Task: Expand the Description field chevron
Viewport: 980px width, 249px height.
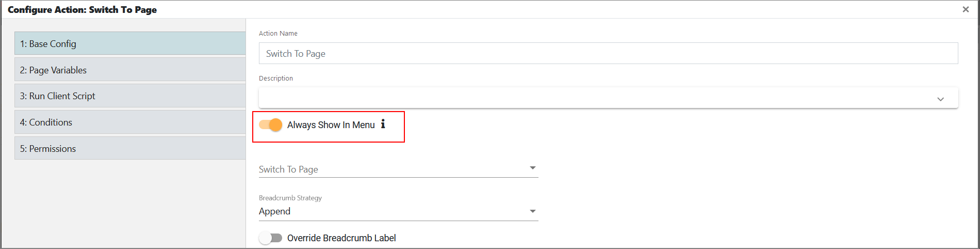Action: click(940, 99)
